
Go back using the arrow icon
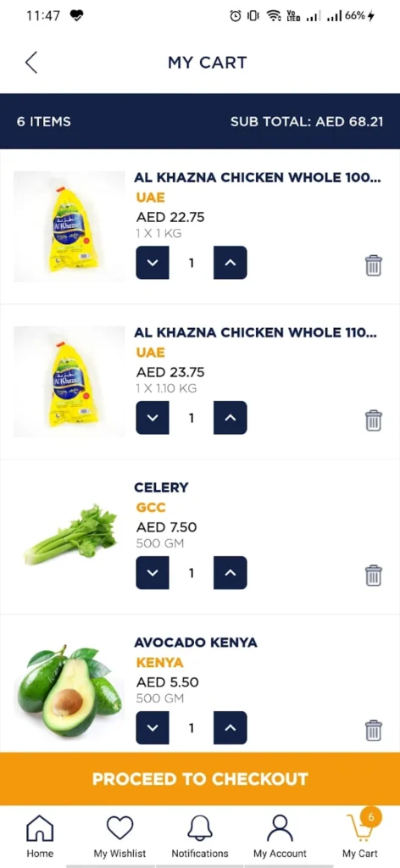[31, 62]
